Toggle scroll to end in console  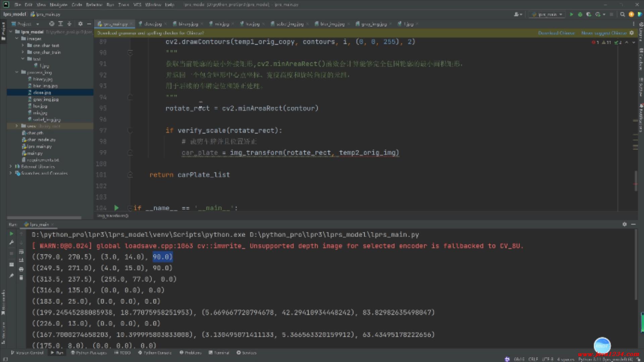(x=21, y=260)
